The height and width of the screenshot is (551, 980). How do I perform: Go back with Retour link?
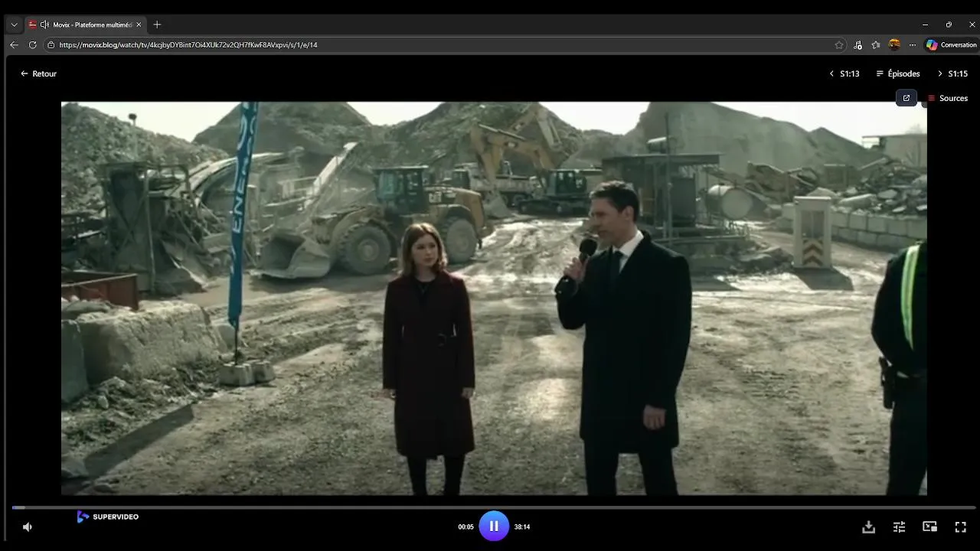38,73
